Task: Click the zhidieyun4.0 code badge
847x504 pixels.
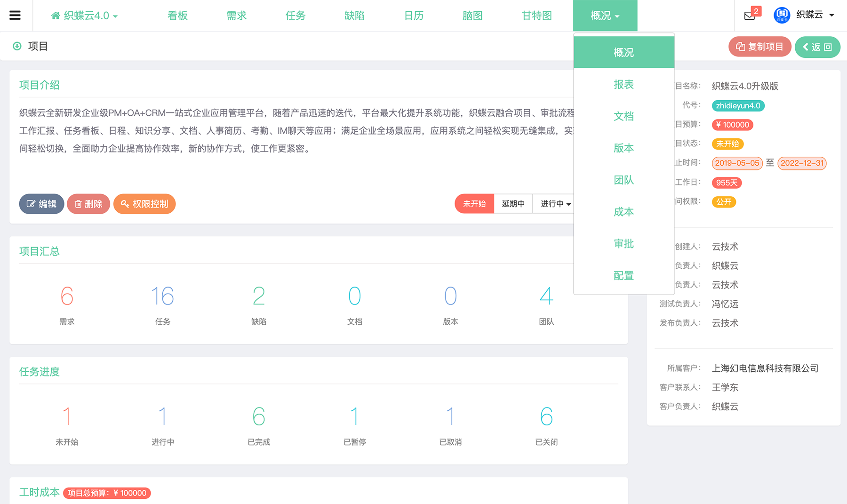Action: pos(738,106)
